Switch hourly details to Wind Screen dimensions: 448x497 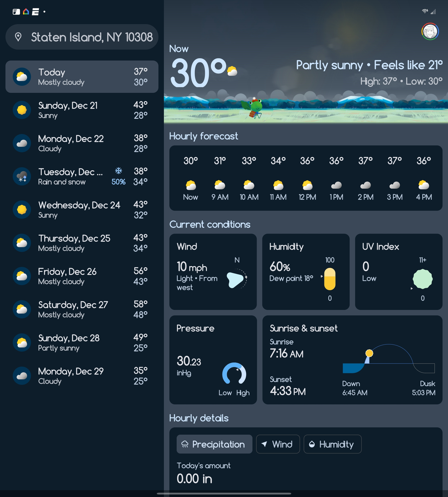278,444
